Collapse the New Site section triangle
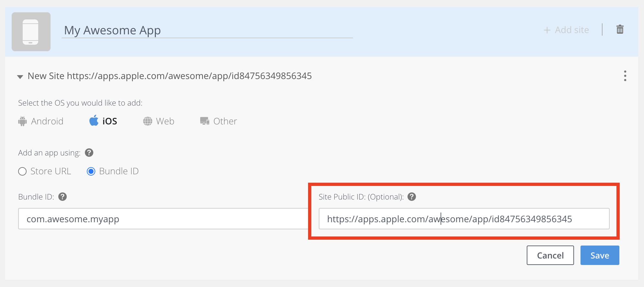 tap(20, 77)
